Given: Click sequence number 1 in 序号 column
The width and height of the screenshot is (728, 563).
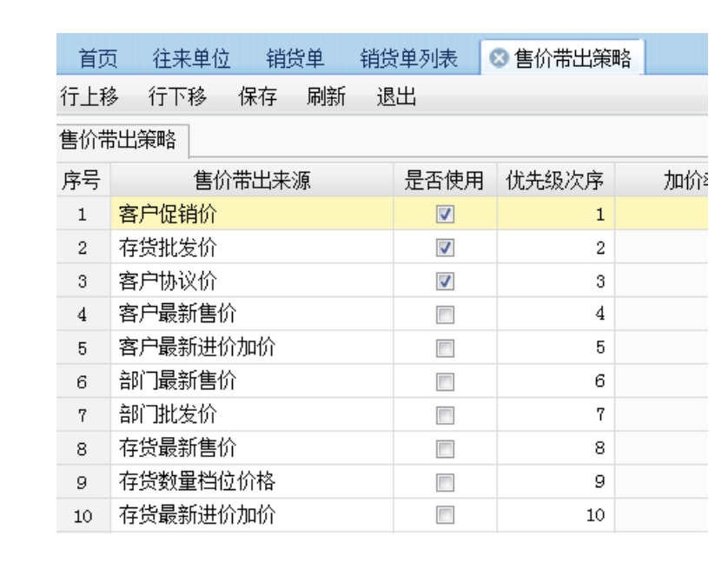Looking at the screenshot, I should point(83,214).
